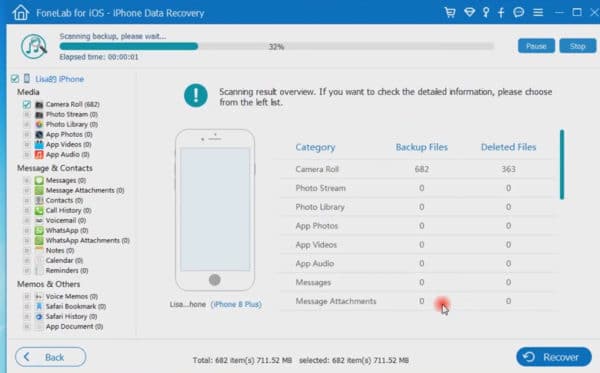This screenshot has height=373, width=600.
Task: Click the iPhone device illustration
Action: click(215, 210)
